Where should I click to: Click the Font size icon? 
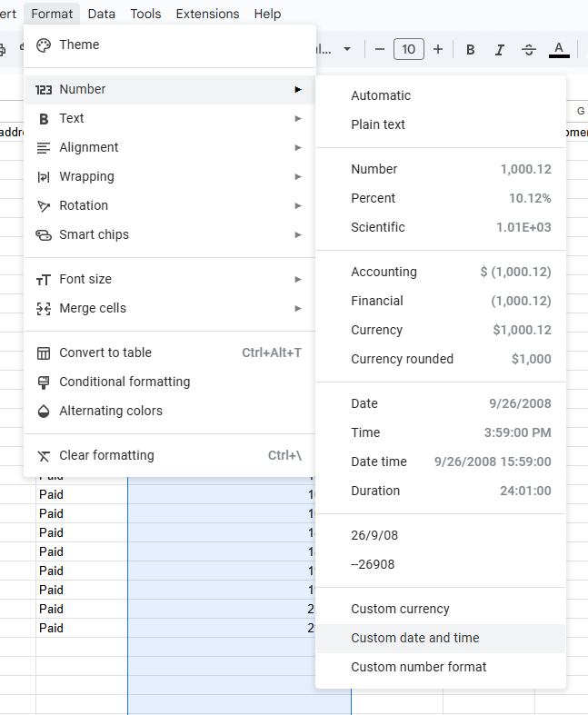(x=44, y=280)
